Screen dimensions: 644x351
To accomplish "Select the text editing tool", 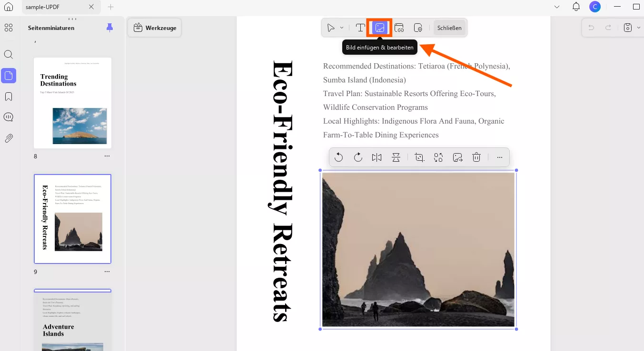I will (x=360, y=27).
